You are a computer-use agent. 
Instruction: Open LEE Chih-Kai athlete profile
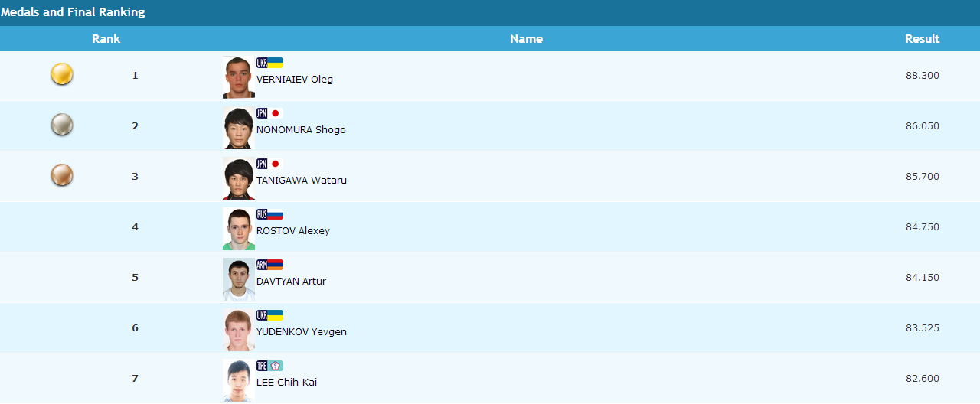286,383
